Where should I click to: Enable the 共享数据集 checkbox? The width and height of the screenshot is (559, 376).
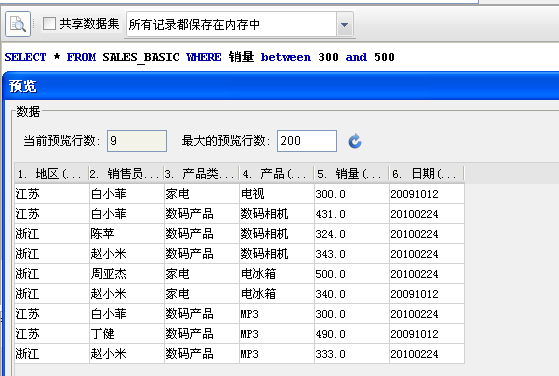(49, 24)
